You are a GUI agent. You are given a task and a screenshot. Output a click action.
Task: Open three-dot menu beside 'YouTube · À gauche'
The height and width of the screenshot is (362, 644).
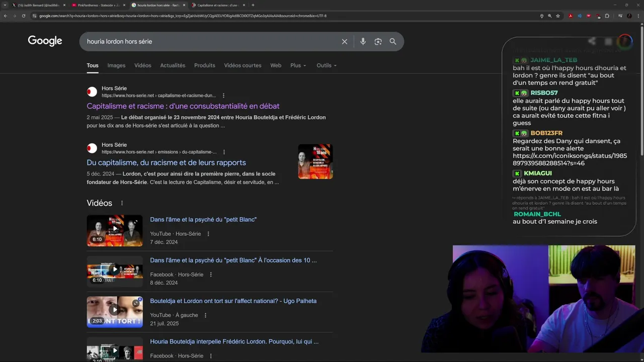pyautogui.click(x=205, y=315)
